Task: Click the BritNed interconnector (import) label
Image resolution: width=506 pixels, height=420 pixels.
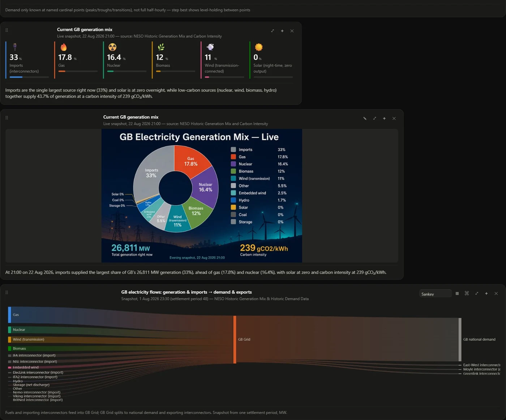Action: pos(38,400)
